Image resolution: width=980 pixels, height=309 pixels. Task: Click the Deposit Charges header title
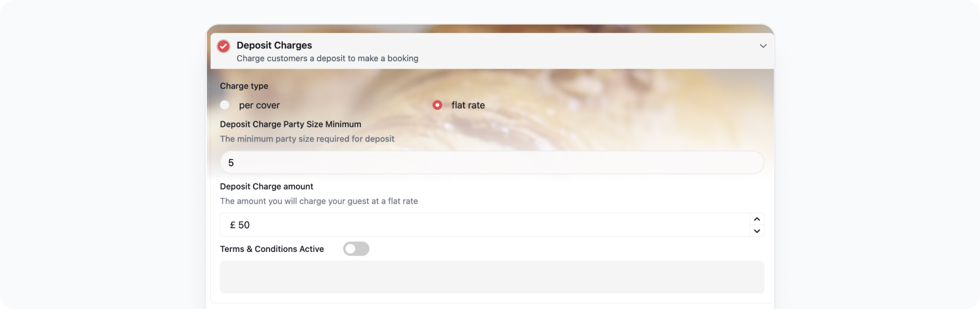point(274,45)
